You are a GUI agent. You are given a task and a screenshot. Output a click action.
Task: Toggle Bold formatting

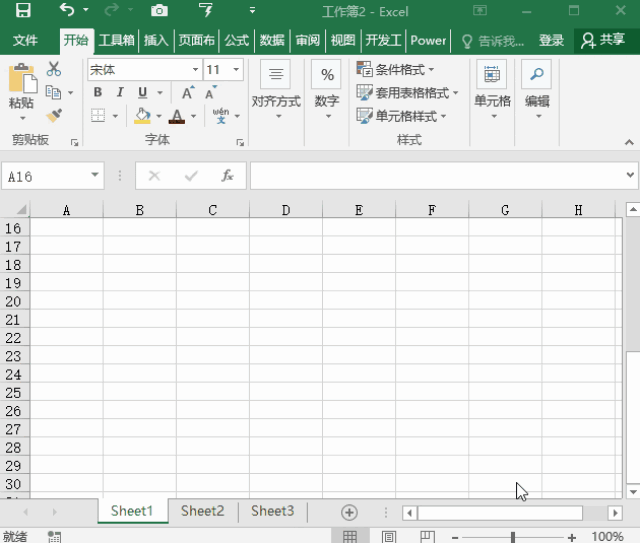tap(98, 93)
